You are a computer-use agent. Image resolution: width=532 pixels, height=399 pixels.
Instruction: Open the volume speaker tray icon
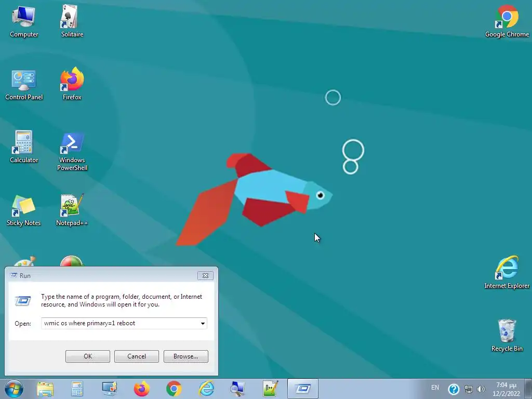(481, 389)
